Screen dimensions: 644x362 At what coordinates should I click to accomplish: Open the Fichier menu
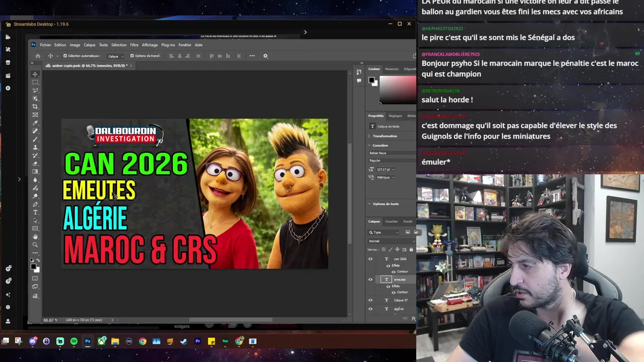(45, 45)
